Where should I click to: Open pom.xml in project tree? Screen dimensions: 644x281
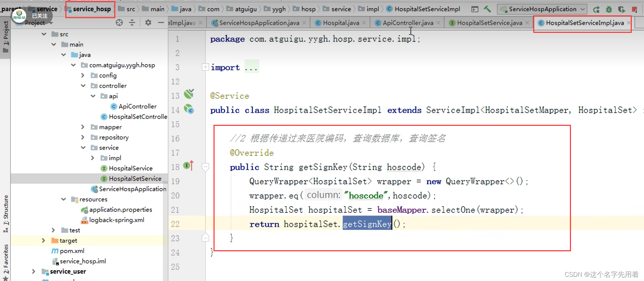point(72,251)
